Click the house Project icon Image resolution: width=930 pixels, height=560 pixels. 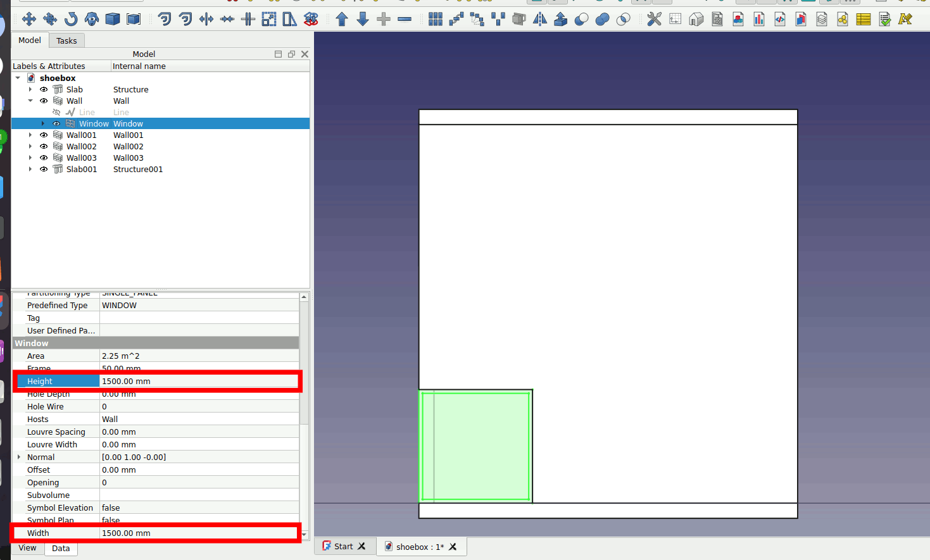tap(696, 19)
